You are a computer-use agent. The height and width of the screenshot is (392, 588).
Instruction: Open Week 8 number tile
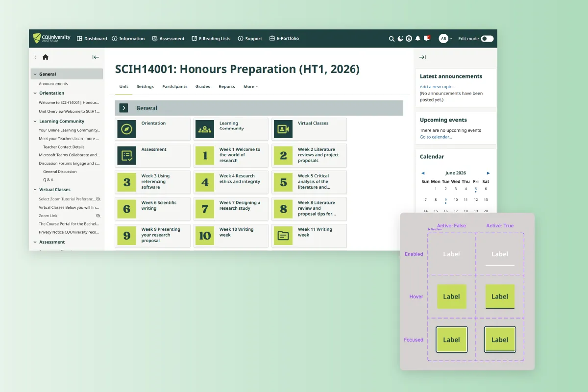[x=283, y=209]
